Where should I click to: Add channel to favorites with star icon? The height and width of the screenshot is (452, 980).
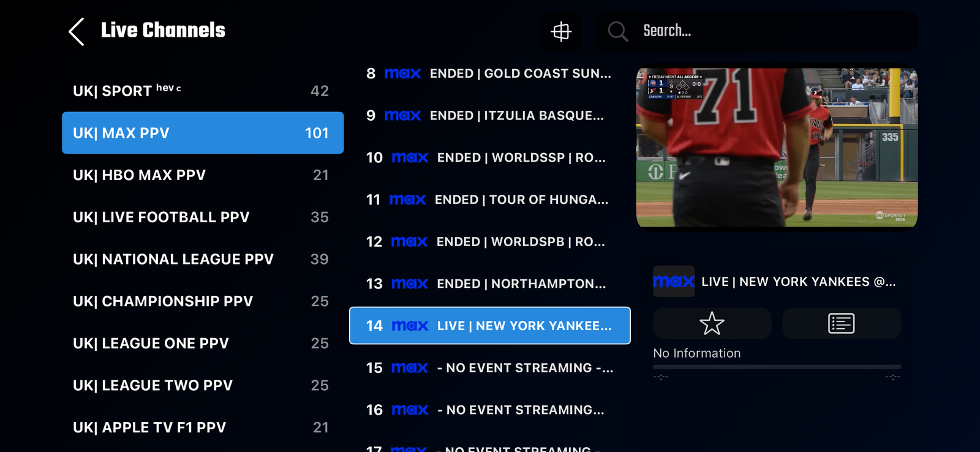tap(712, 323)
